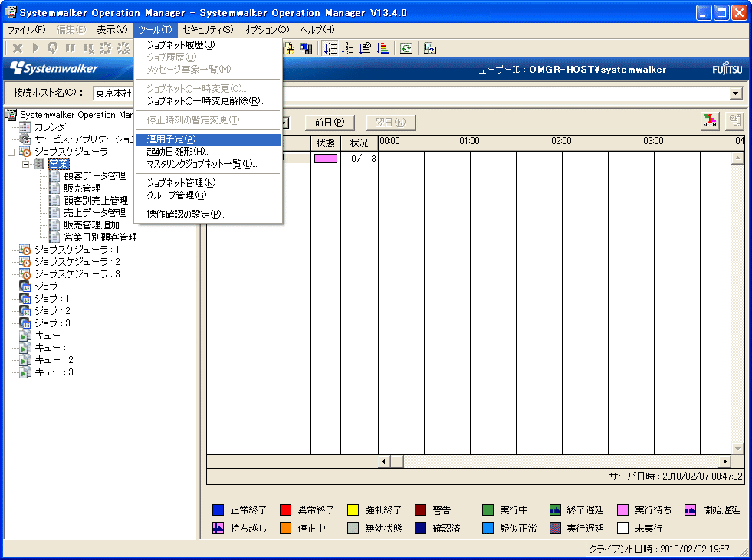The width and height of the screenshot is (752, 560).
Task: Collapse the 営業 project node
Action: [x=26, y=164]
